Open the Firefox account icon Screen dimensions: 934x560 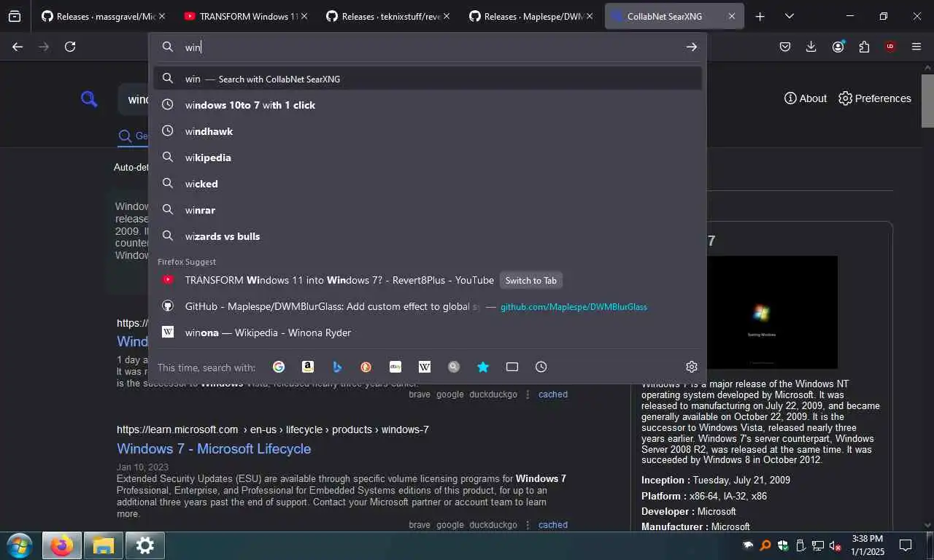coord(838,47)
